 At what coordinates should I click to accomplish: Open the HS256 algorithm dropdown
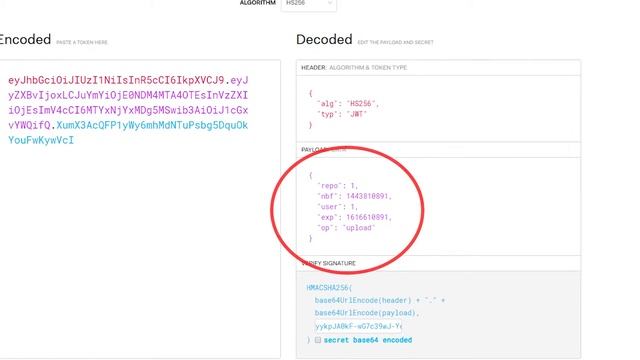[x=309, y=3]
